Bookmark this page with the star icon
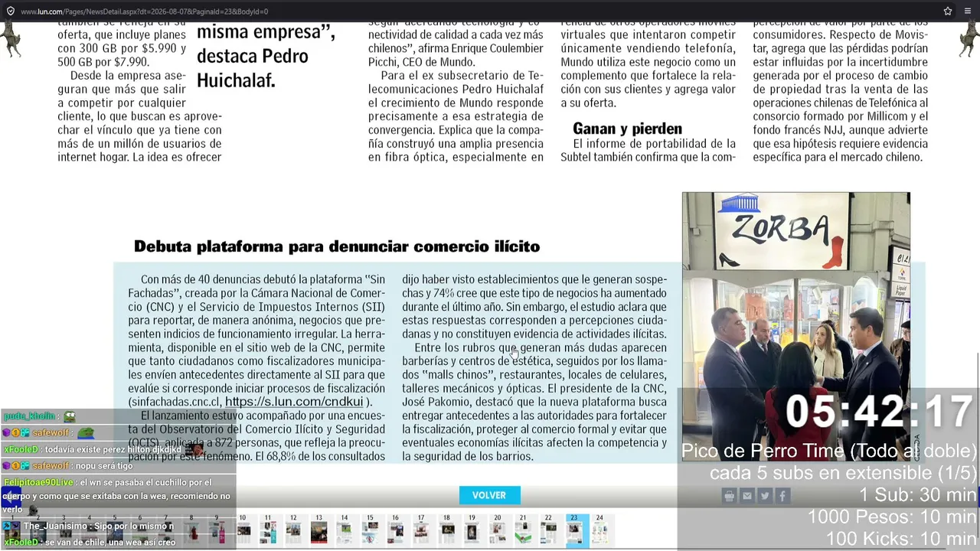 (948, 11)
